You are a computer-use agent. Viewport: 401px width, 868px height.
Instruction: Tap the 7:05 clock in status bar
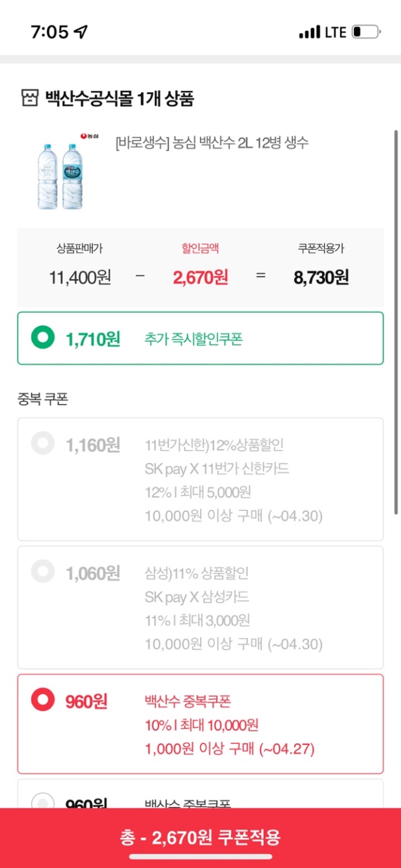(x=49, y=32)
